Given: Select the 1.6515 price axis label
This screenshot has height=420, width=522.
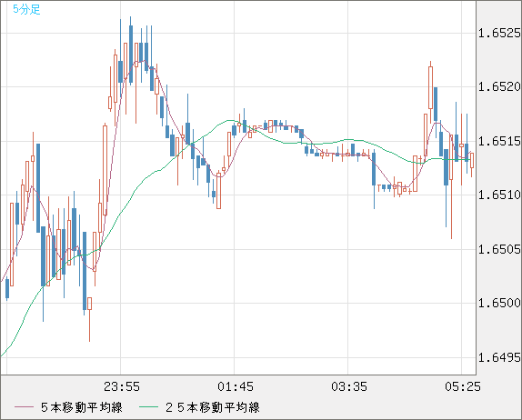Looking at the screenshot, I should pyautogui.click(x=499, y=141).
